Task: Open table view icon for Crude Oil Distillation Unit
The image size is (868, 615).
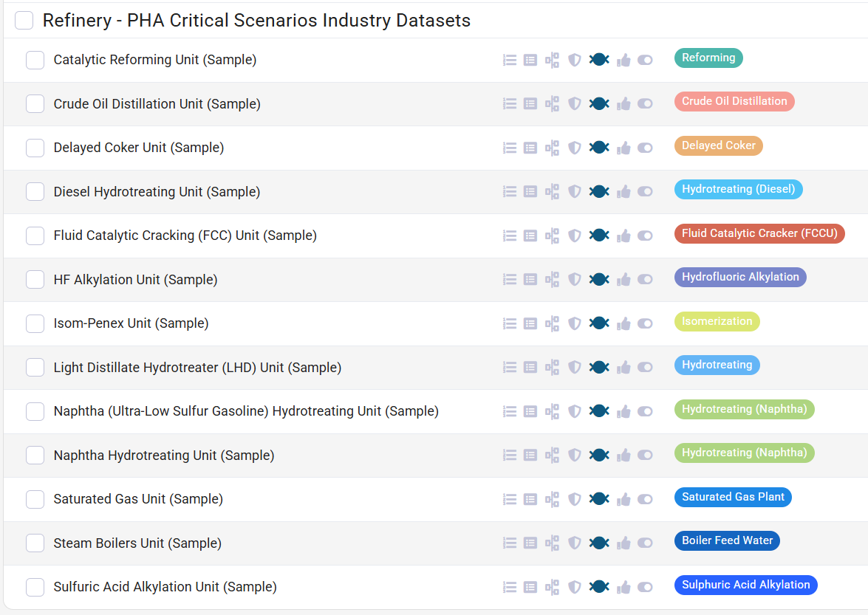Action: click(x=530, y=103)
